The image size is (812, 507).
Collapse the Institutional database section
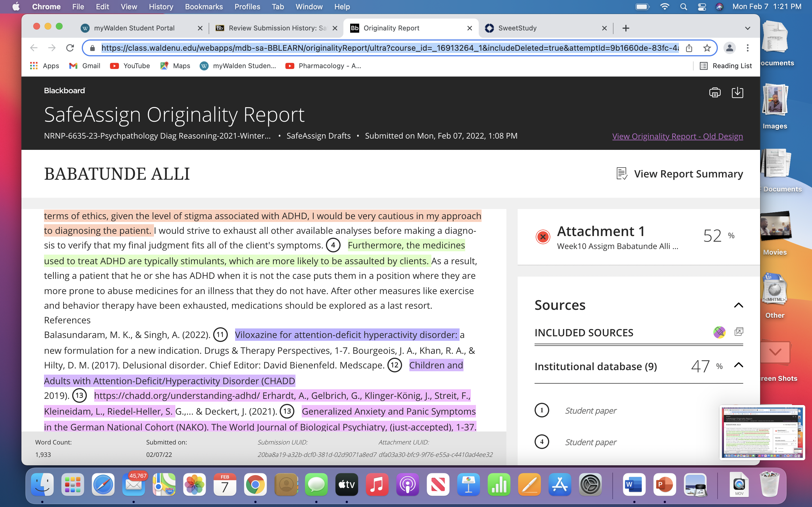tap(738, 365)
